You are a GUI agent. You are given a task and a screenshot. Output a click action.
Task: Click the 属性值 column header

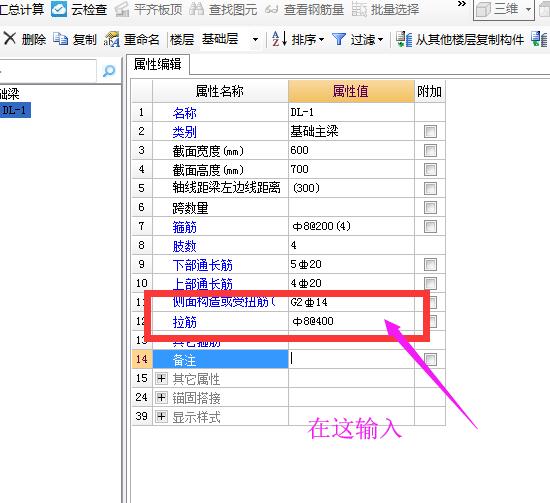[x=351, y=91]
